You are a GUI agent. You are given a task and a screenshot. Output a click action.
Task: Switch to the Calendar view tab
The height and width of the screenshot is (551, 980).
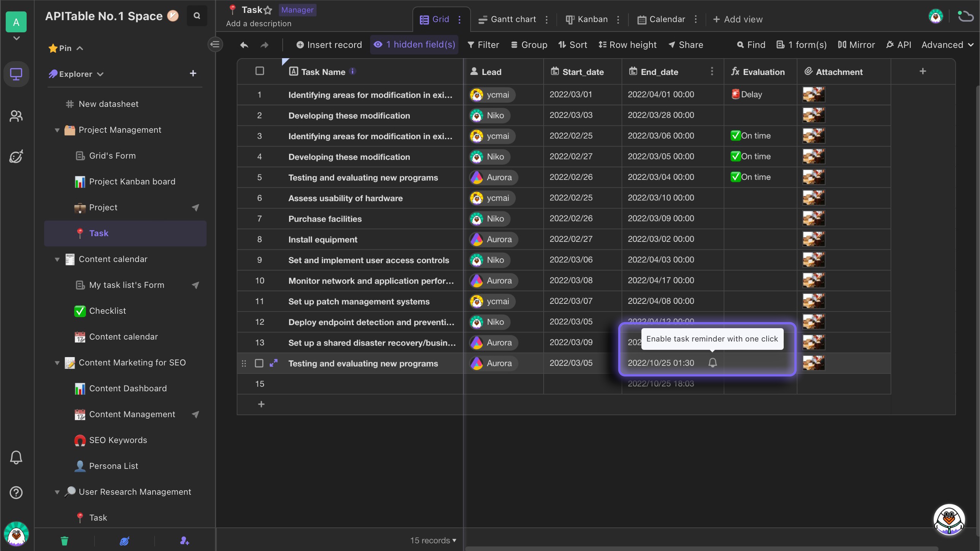click(662, 19)
